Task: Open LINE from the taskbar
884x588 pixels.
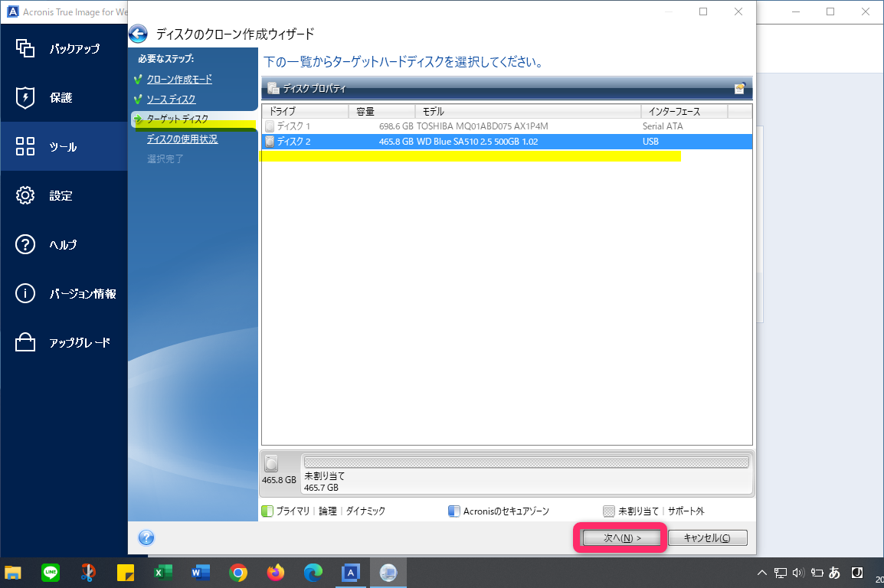Action: pos(51,573)
